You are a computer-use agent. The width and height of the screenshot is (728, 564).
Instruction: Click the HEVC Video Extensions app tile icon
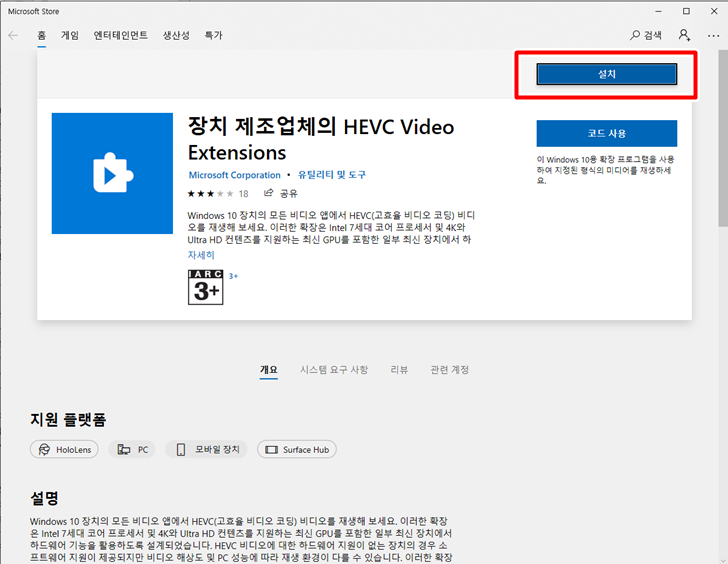pyautogui.click(x=112, y=173)
